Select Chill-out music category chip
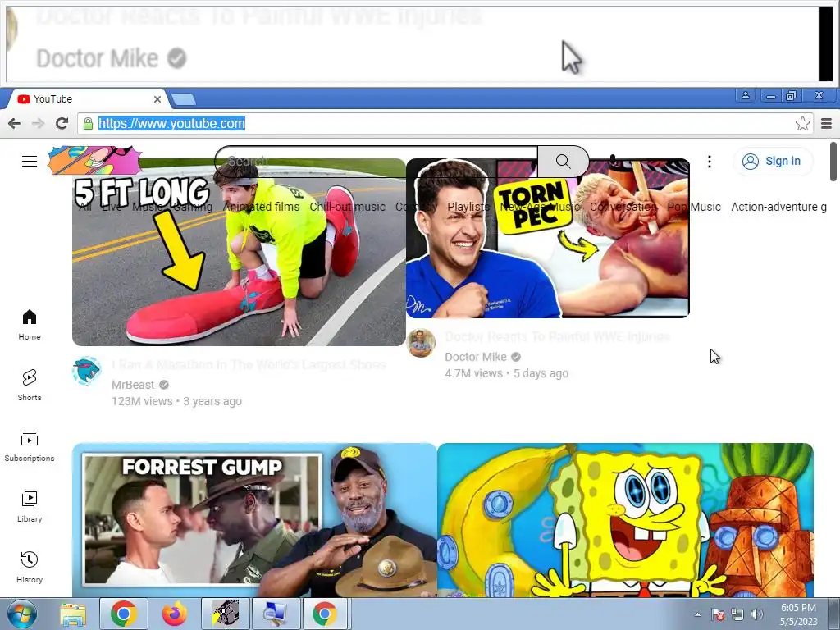Image resolution: width=840 pixels, height=630 pixels. [x=347, y=207]
